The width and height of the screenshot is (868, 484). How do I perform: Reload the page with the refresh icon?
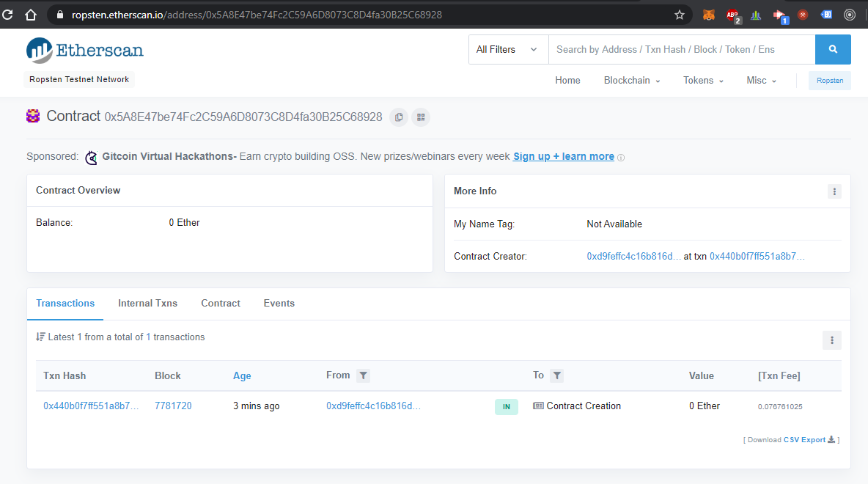(7, 15)
